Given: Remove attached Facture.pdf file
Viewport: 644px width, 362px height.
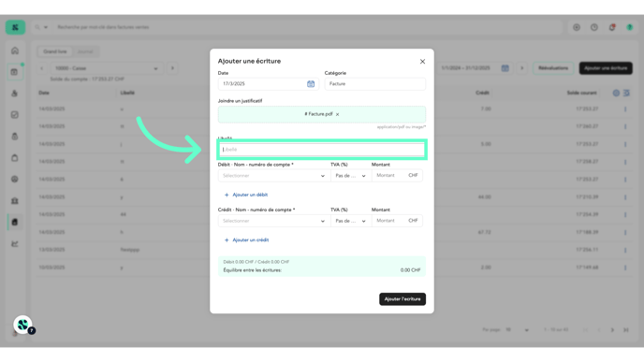Looking at the screenshot, I should click(x=337, y=114).
